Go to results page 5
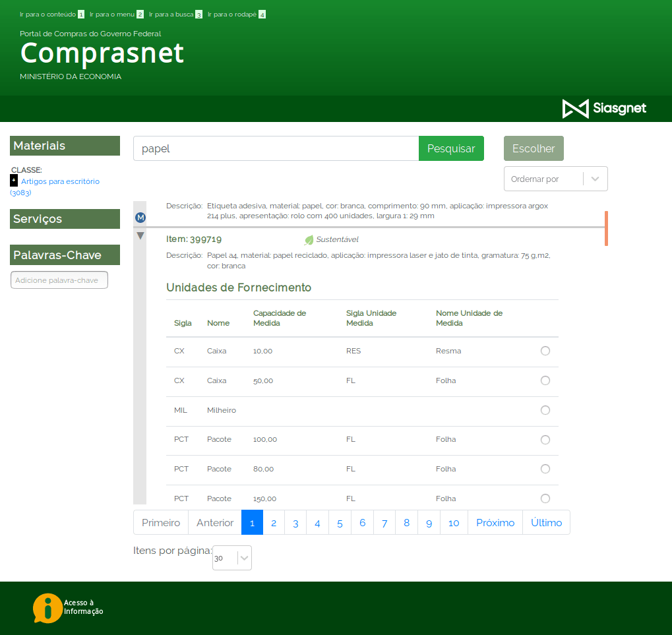Viewport: 672px width, 635px height. pos(340,523)
